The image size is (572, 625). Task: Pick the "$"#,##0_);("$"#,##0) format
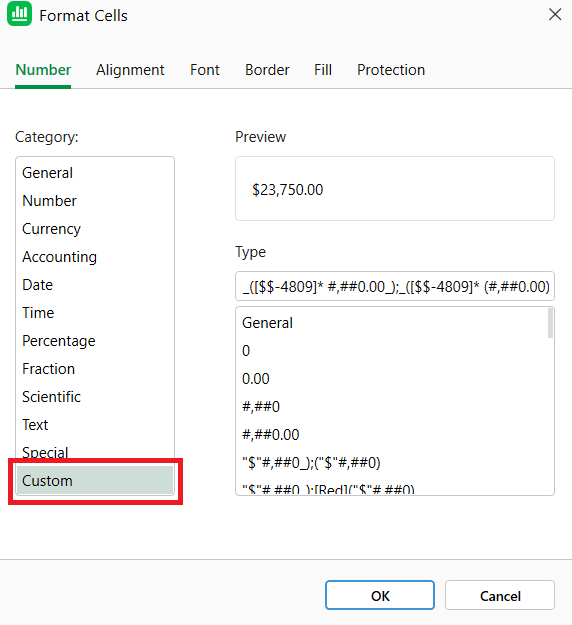tap(392, 463)
